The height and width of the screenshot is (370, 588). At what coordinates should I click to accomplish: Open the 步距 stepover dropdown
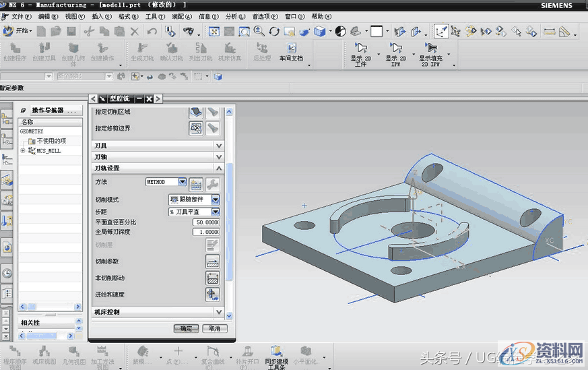215,212
